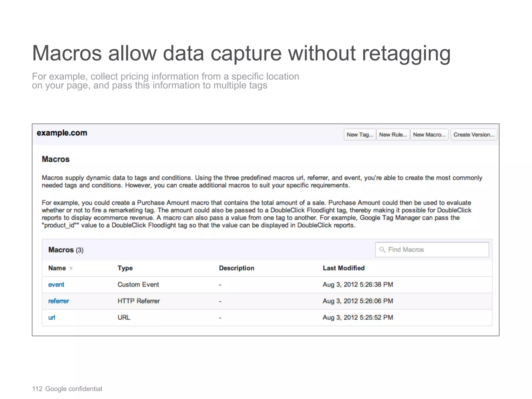Focus the Find Macros search field

pyautogui.click(x=432, y=250)
